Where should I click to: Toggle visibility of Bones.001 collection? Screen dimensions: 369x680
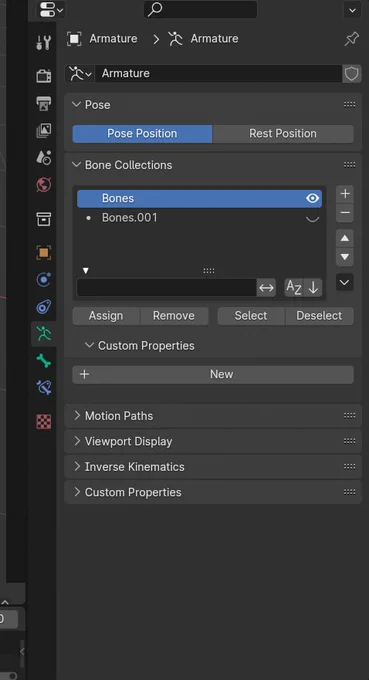tap(313, 219)
